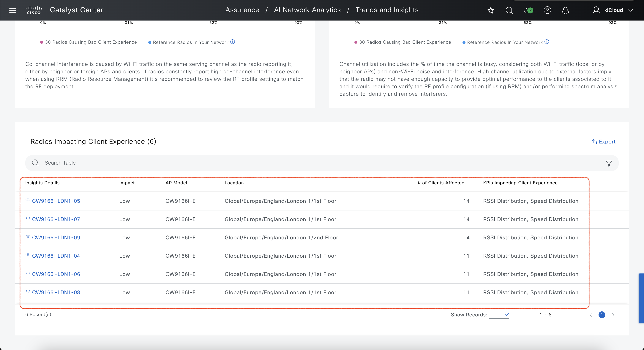Click KPI cell in CW9166I-LDN1-06 row
Screen dimensions: 644x350
click(x=531, y=274)
